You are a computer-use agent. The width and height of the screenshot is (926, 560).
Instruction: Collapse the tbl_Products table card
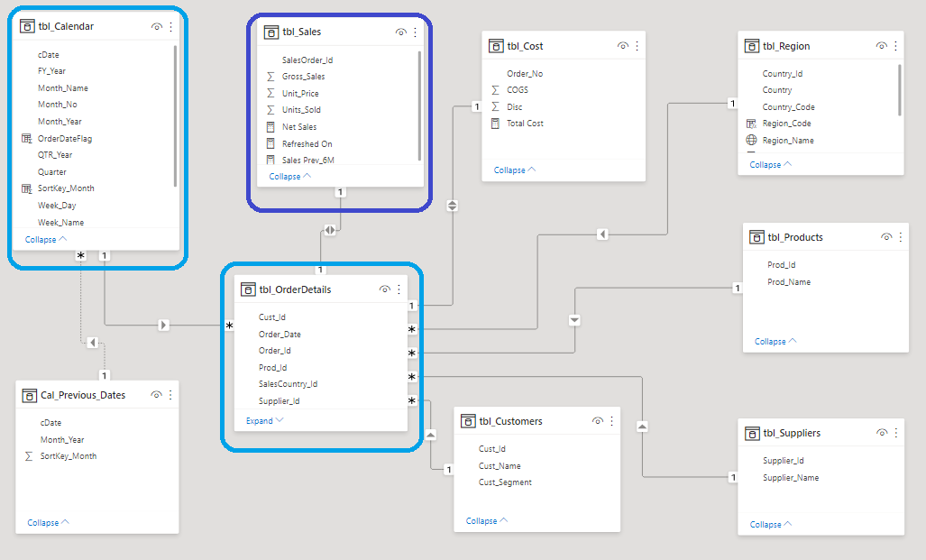[x=771, y=341]
